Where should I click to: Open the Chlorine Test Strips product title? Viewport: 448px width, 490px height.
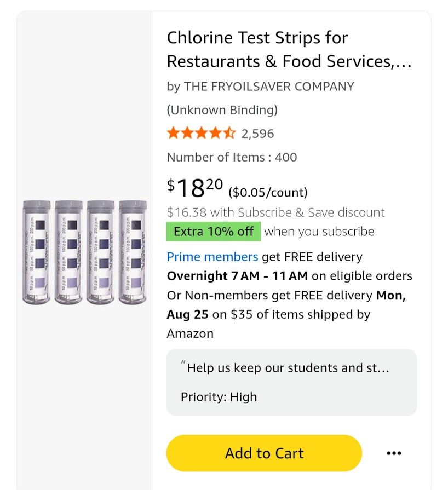point(289,49)
